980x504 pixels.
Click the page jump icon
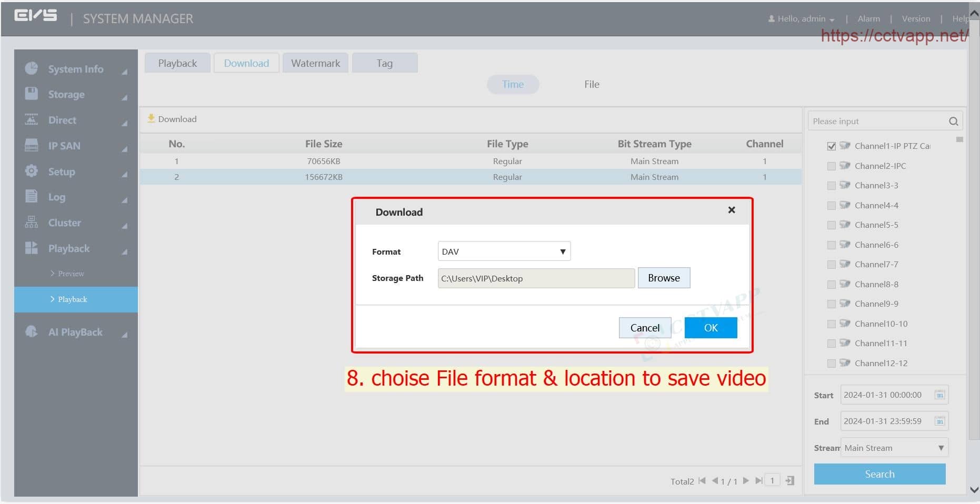789,481
